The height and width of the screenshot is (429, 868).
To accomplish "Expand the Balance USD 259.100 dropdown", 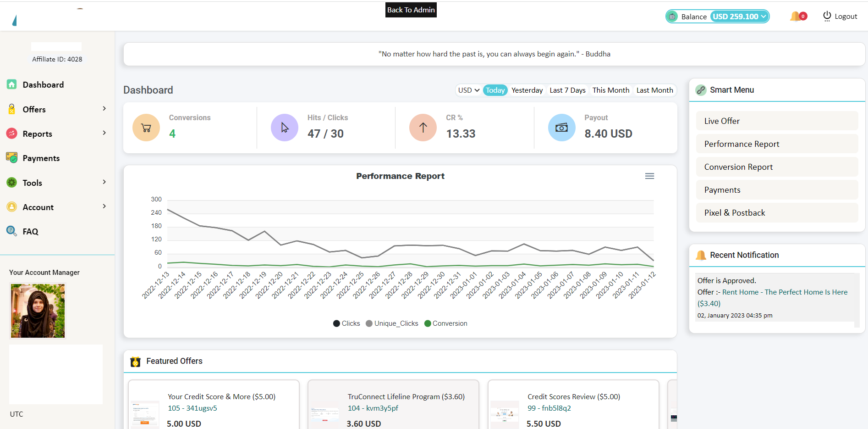I will point(739,17).
